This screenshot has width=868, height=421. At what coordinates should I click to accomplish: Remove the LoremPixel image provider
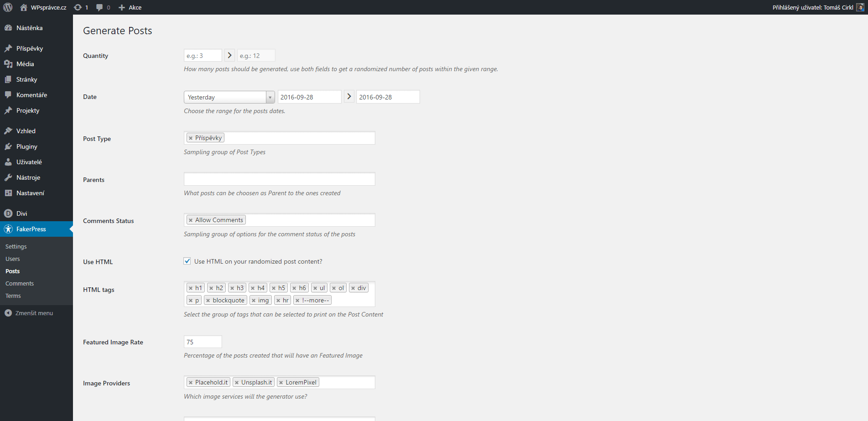[x=281, y=383]
